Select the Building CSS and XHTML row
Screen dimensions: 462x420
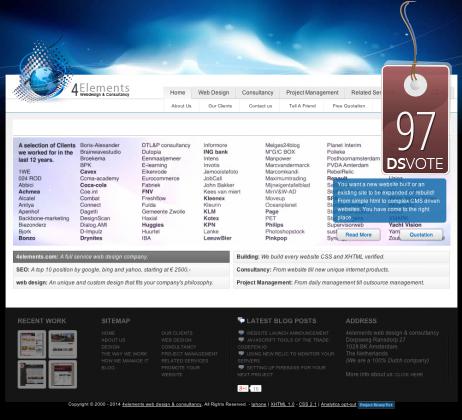pyautogui.click(x=341, y=257)
